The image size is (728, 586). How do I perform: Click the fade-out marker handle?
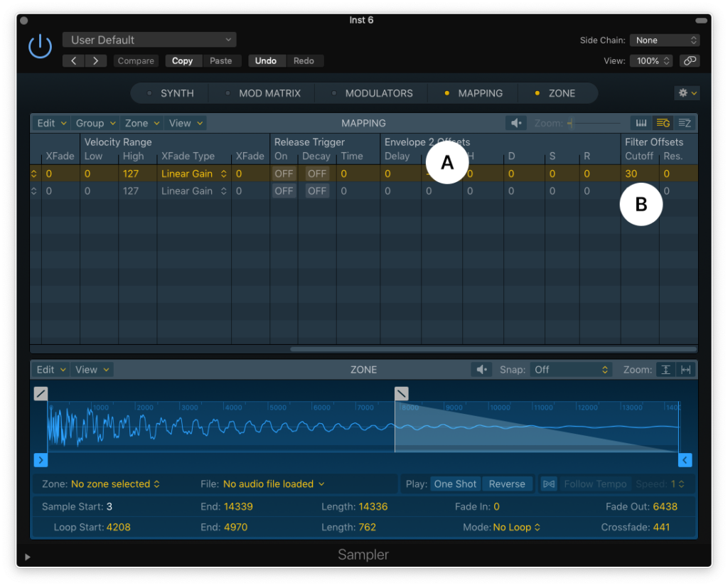point(402,394)
